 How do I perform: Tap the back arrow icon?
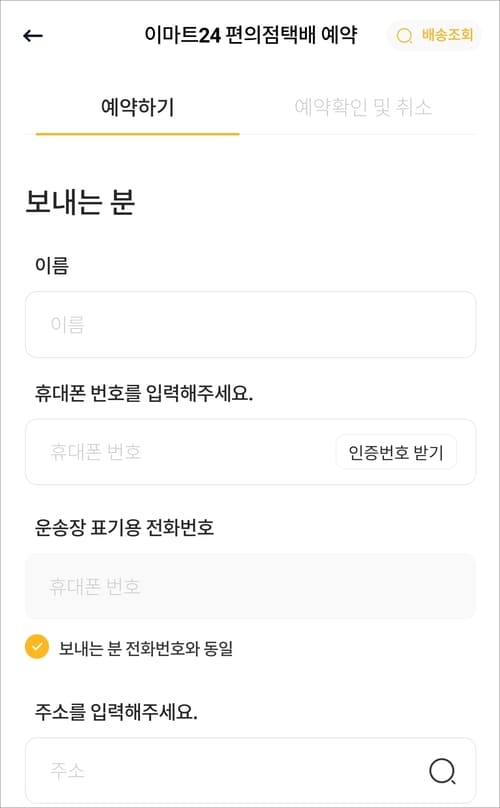click(x=32, y=36)
